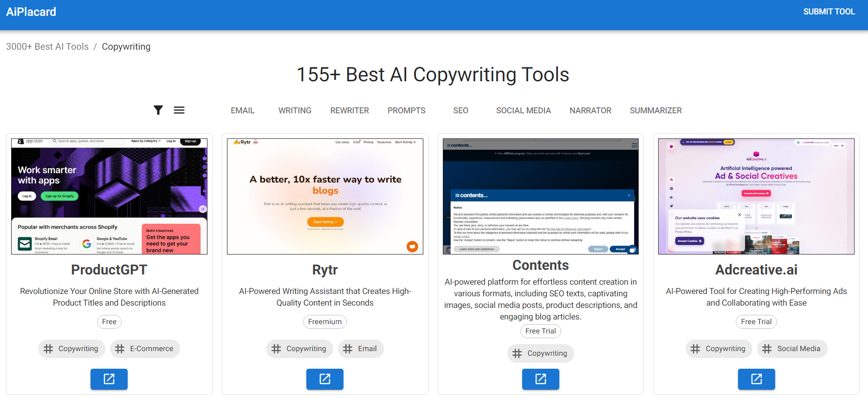This screenshot has width=868, height=398.
Task: Select the REWRITER category tab
Action: click(x=350, y=111)
